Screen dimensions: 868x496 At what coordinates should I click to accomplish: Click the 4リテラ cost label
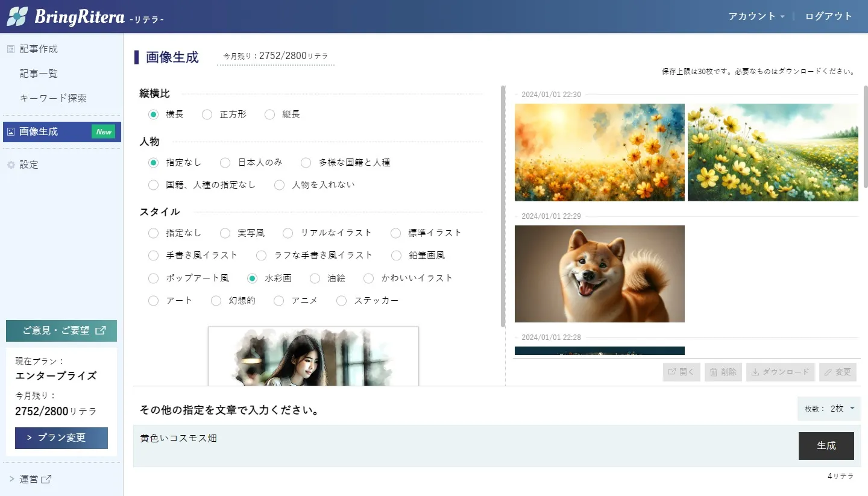tap(840, 476)
